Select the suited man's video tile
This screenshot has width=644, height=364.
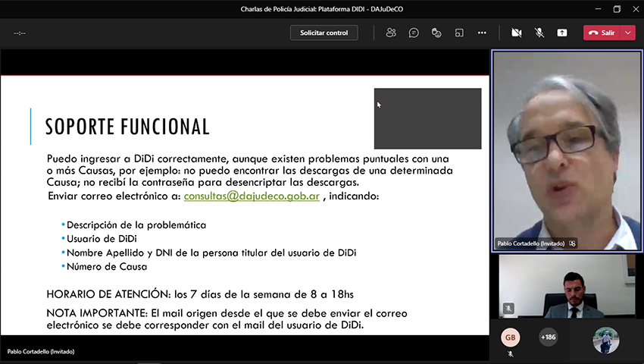tap(567, 286)
